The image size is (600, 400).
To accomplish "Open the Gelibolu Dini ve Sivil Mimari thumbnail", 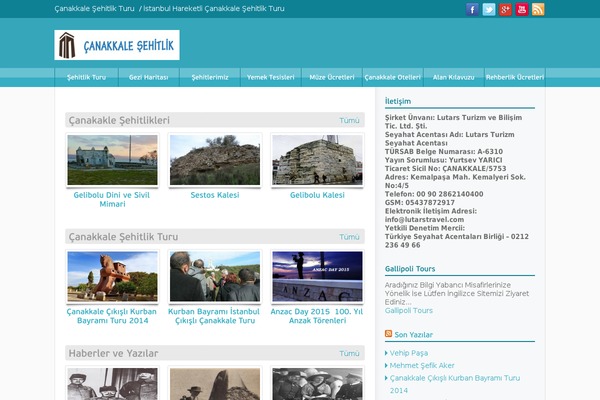I will point(112,160).
